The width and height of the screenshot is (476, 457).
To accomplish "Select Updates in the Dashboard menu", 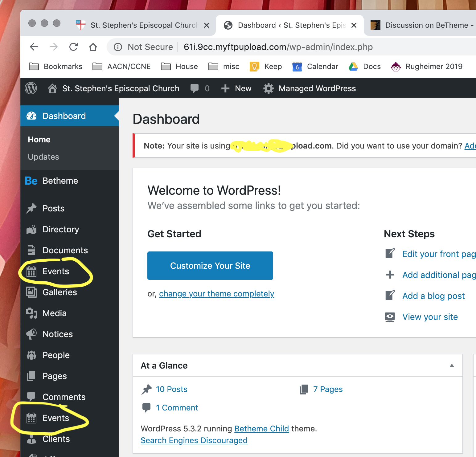I will 43,157.
